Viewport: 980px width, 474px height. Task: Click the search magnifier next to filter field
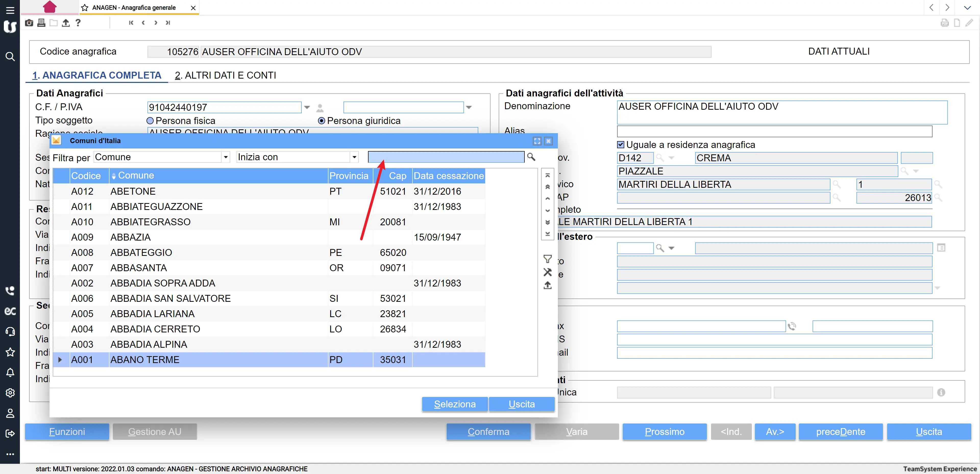point(531,157)
